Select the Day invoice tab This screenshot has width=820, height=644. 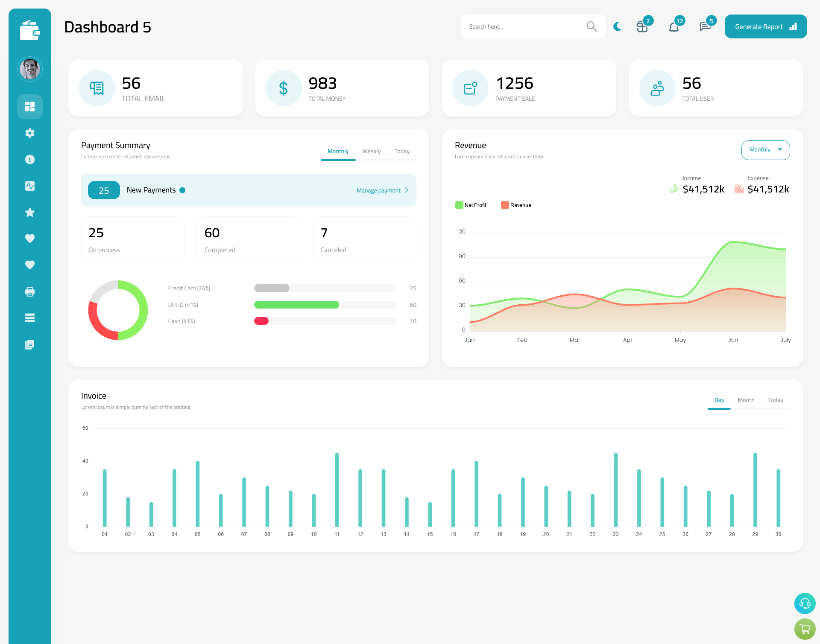pos(718,400)
